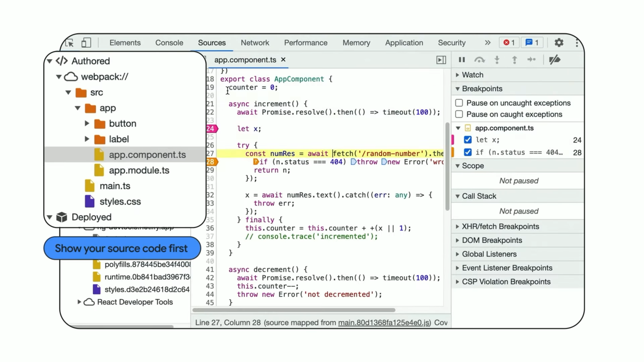Click the step over function icon
Image resolution: width=644 pixels, height=362 pixels.
pos(479,60)
